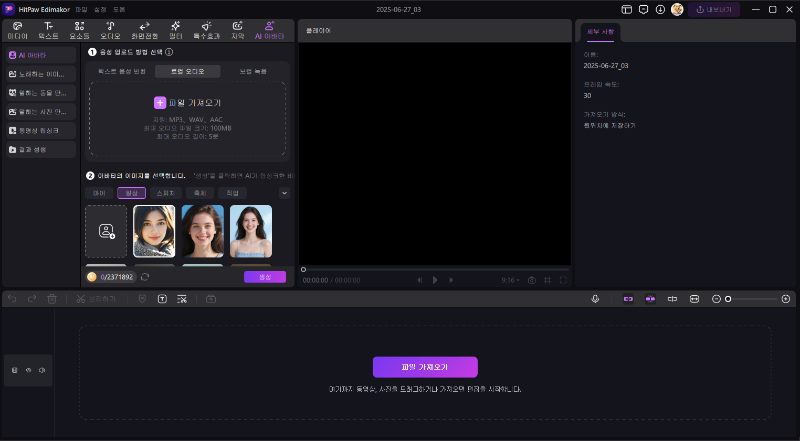Click the T text box timeline icon

pos(162,299)
